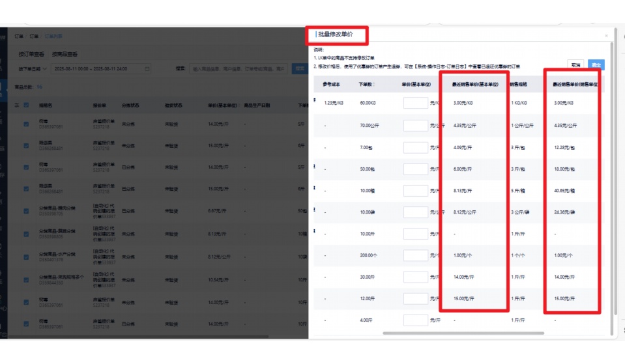This screenshot has width=625, height=364.
Task: Click the dialog's horizontal scrollbar
Action: tap(463, 333)
